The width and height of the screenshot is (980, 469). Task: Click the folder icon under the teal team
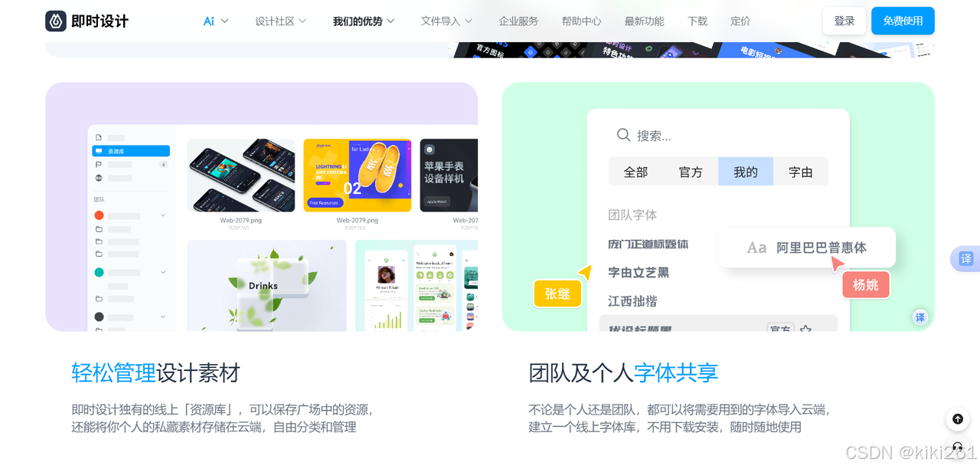point(99,298)
